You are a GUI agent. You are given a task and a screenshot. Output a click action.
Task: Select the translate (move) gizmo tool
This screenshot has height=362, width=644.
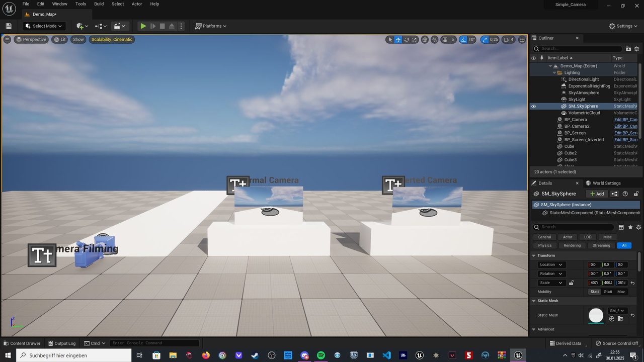pos(398,40)
